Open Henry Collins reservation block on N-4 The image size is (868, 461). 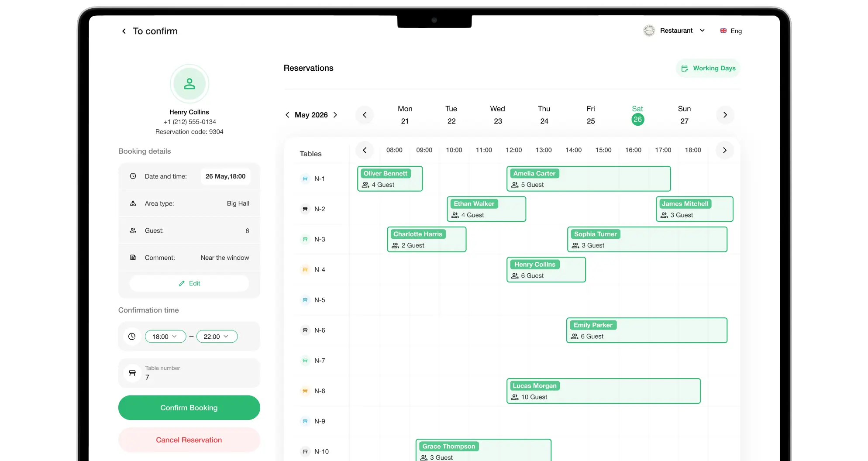click(x=546, y=270)
